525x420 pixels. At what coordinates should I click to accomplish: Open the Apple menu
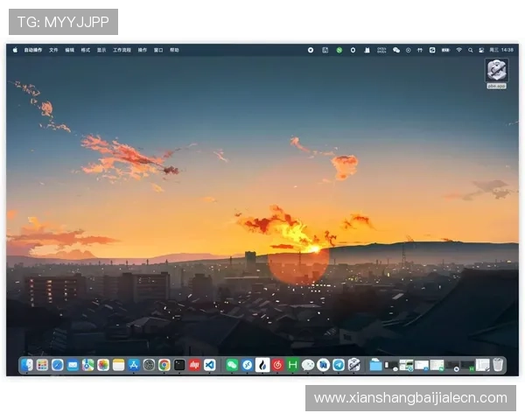pos(15,50)
